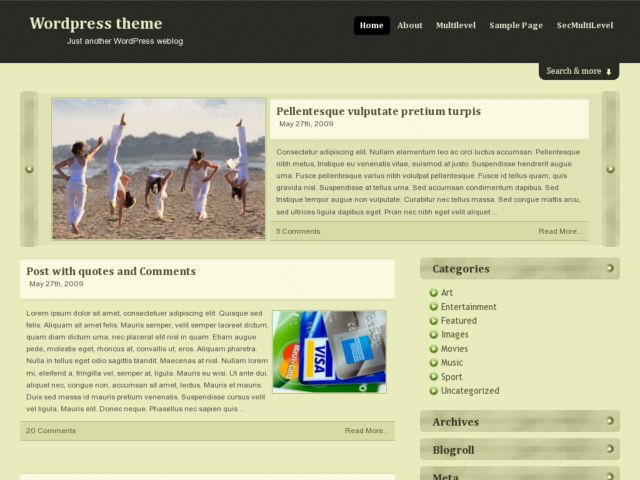Collapse the Categories widget arrow

coord(609,268)
